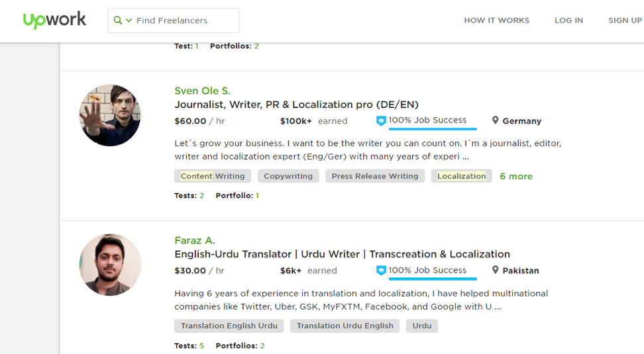The height and width of the screenshot is (354, 644).
Task: Click the Upwork logo
Action: pyautogui.click(x=54, y=20)
